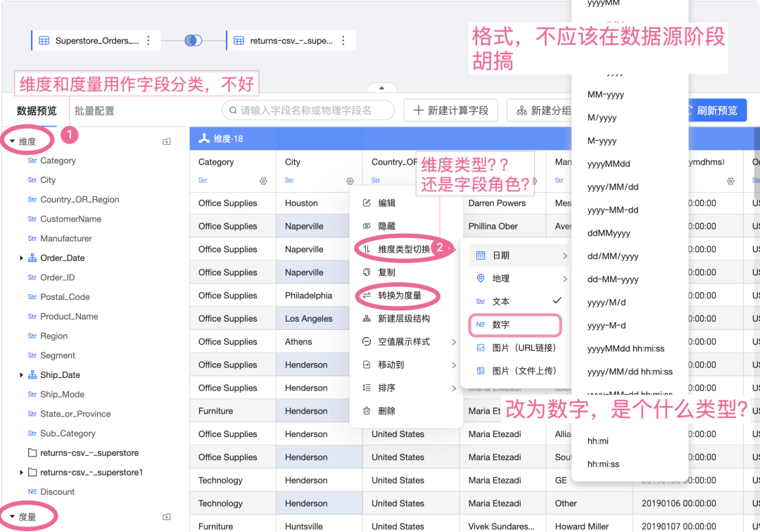Select yyyy/MM/dd date format
760x532 pixels.
pyautogui.click(x=613, y=187)
